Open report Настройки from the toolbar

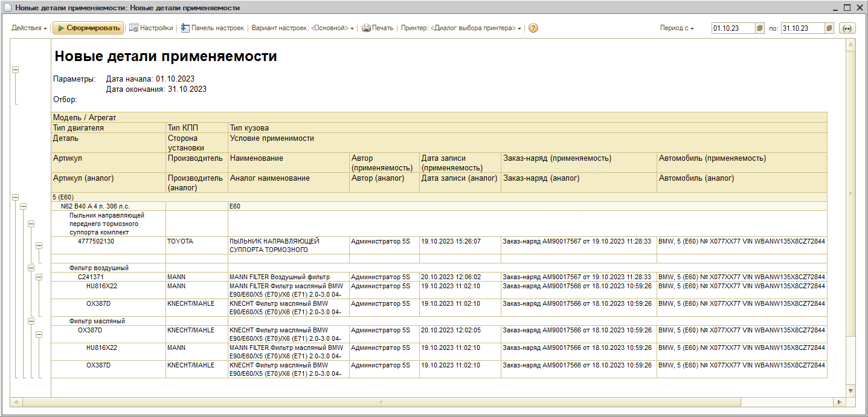[151, 28]
